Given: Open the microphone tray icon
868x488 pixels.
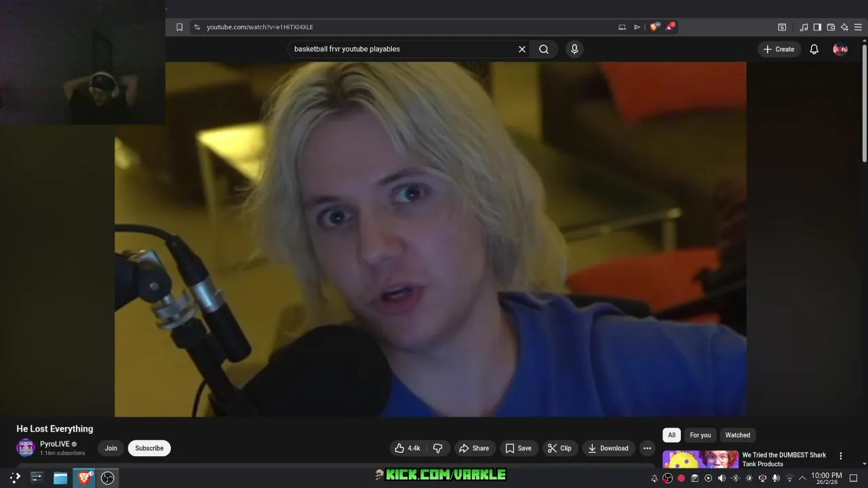Looking at the screenshot, I should pyautogui.click(x=776, y=479).
